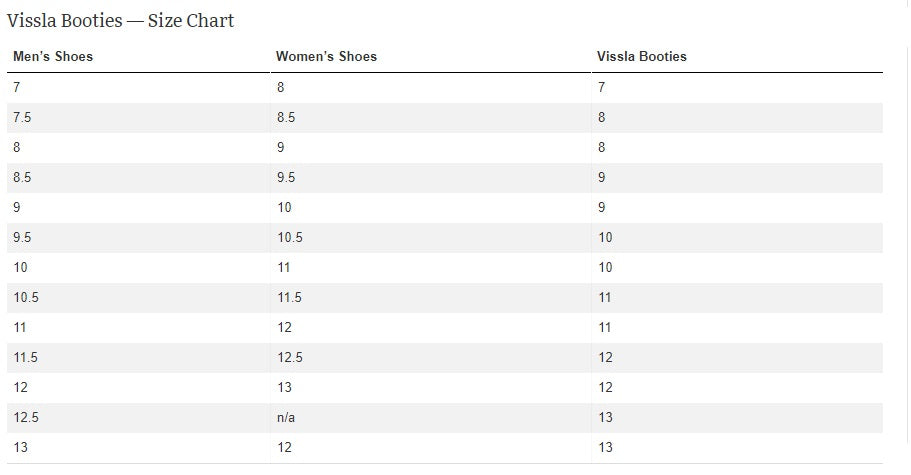Viewport: 911px width, 475px height.
Task: Click the n/a cell in Women's column
Action: pyautogui.click(x=286, y=417)
